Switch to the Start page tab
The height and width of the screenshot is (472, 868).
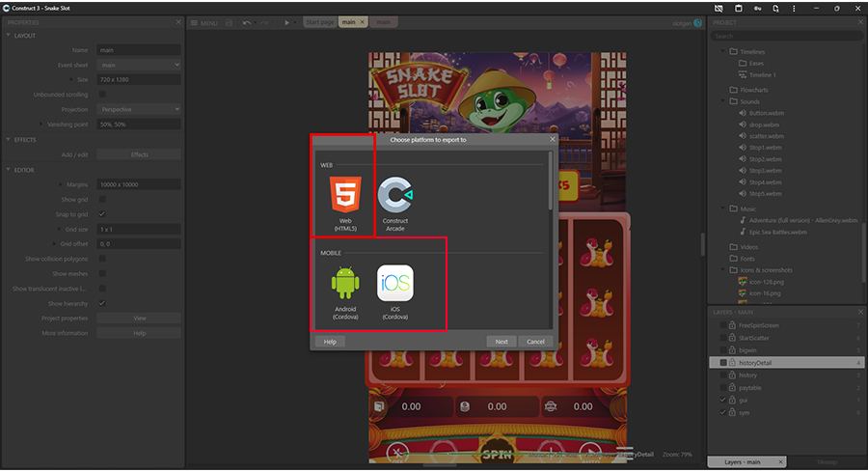pos(320,22)
